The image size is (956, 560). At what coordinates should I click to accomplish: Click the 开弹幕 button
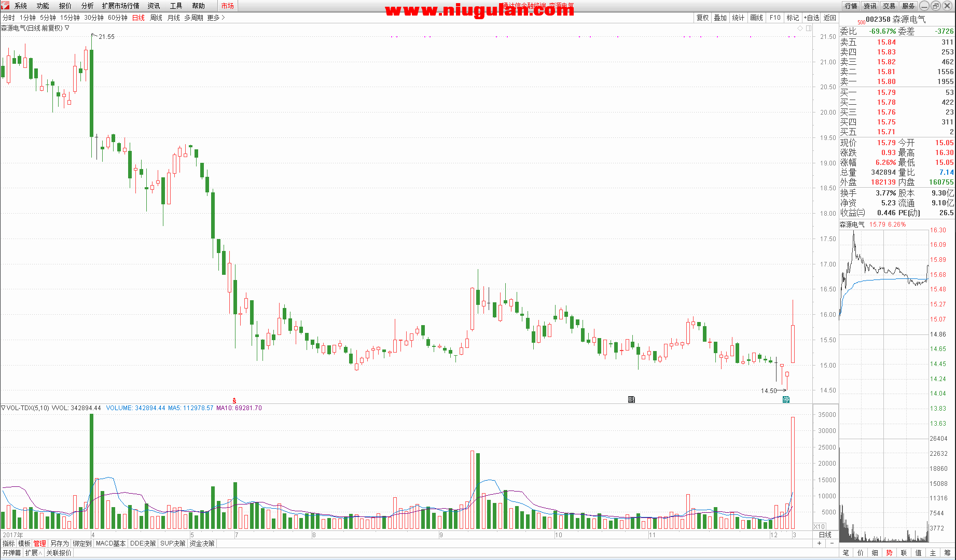coord(11,553)
